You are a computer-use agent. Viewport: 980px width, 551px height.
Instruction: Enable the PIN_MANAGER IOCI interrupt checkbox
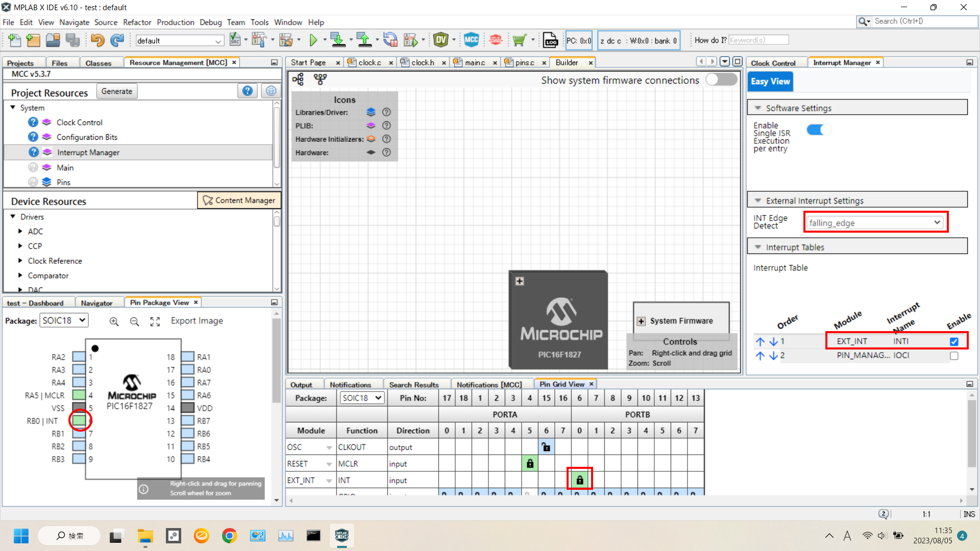pos(953,356)
